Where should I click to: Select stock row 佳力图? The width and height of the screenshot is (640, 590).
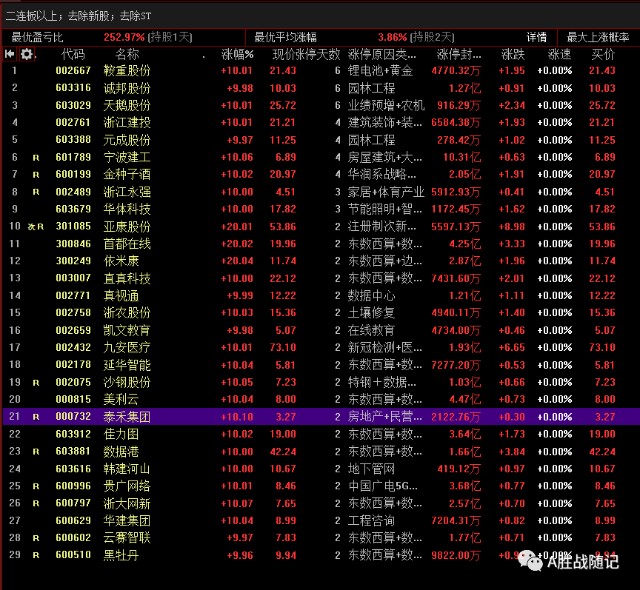click(320, 434)
